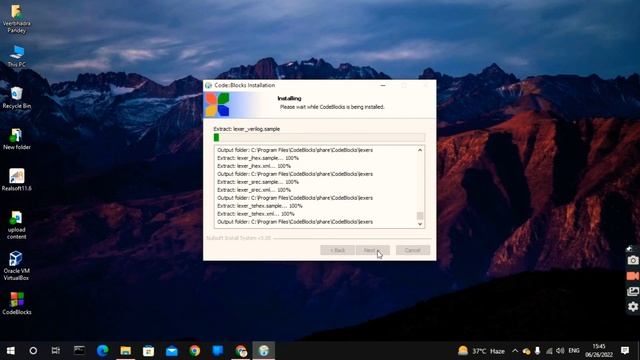
Task: Switch the ENG input language indicator
Action: [x=574, y=351]
